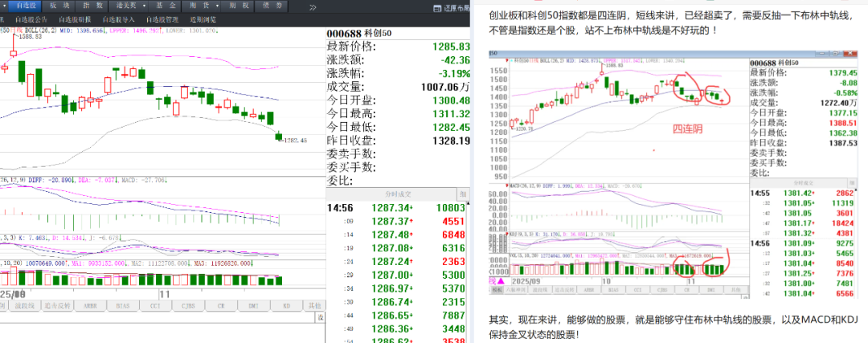Viewport: 868px width, 343px height.
Task: Switch to the 债券 tab
Action: (272, 6)
